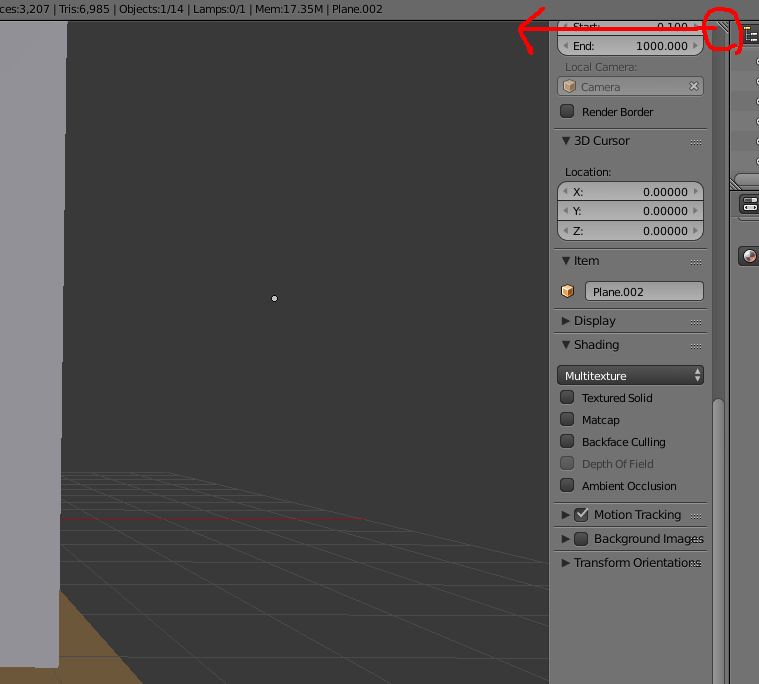Click the split-area corner below the Outliner

tap(735, 184)
